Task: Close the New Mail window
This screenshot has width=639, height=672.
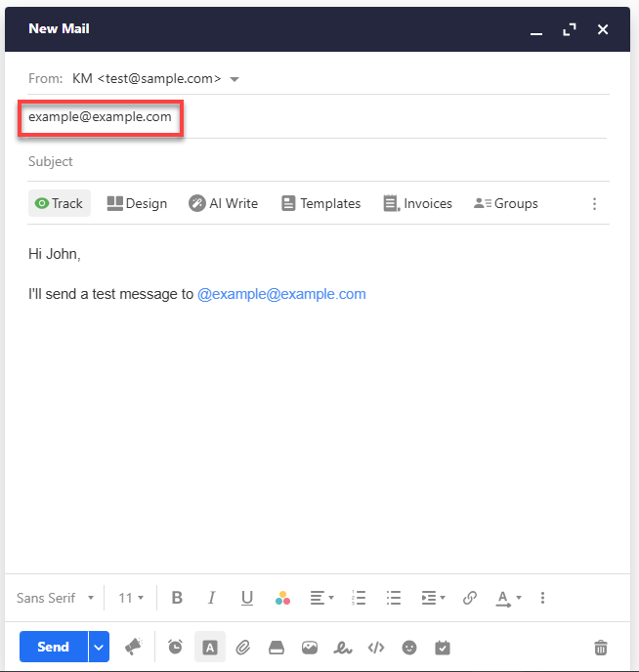Action: (x=603, y=29)
